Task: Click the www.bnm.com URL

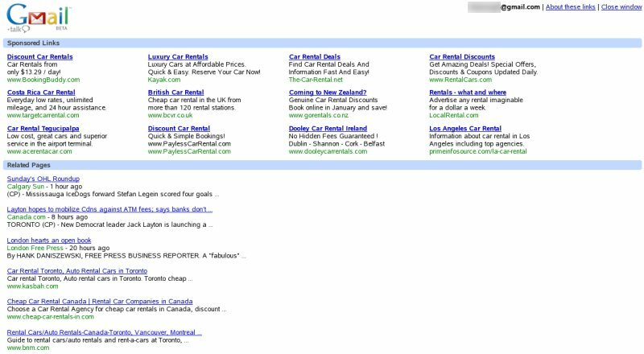Action: tap(28, 348)
